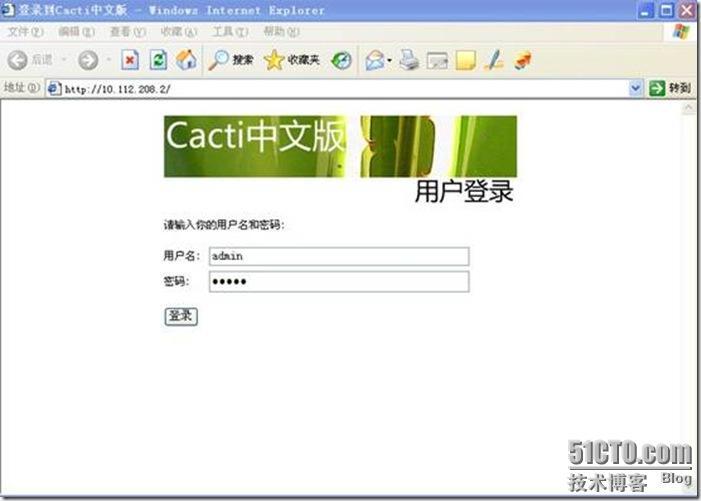The image size is (701, 501).
Task: Click the yellow note toolbar icon
Action: pyautogui.click(x=465, y=60)
